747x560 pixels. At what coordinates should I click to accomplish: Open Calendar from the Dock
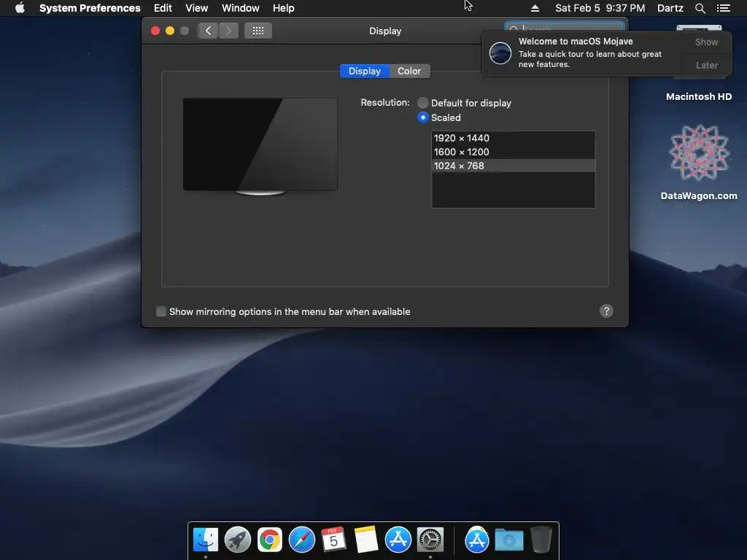pos(333,540)
